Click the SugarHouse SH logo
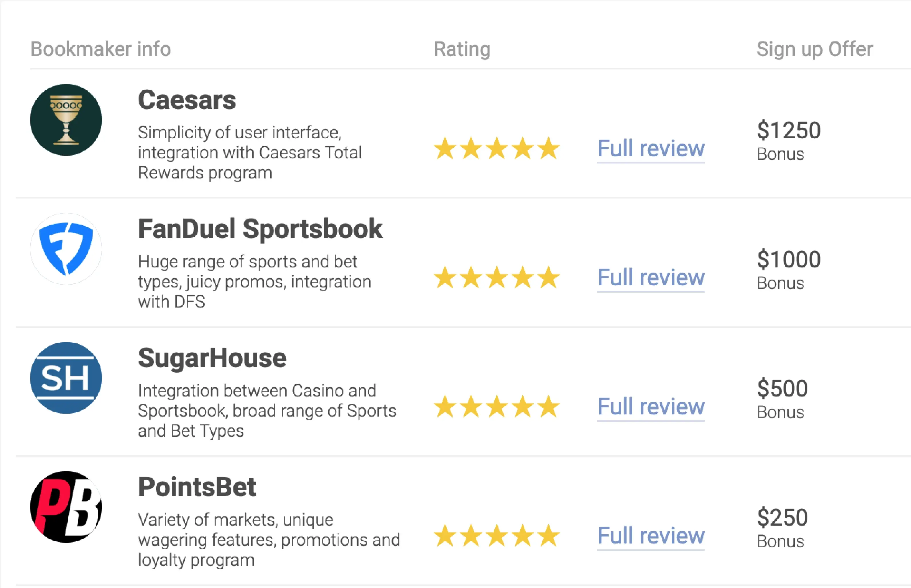 point(66,378)
